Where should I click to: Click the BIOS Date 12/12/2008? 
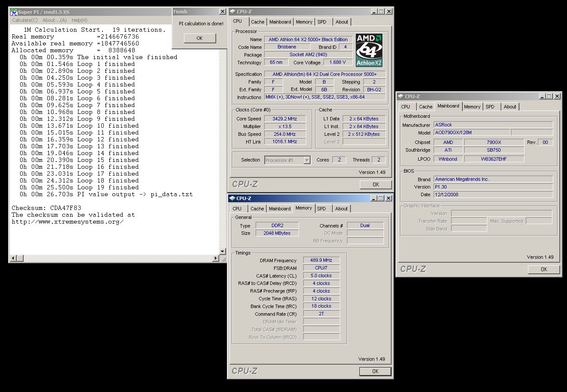point(493,194)
